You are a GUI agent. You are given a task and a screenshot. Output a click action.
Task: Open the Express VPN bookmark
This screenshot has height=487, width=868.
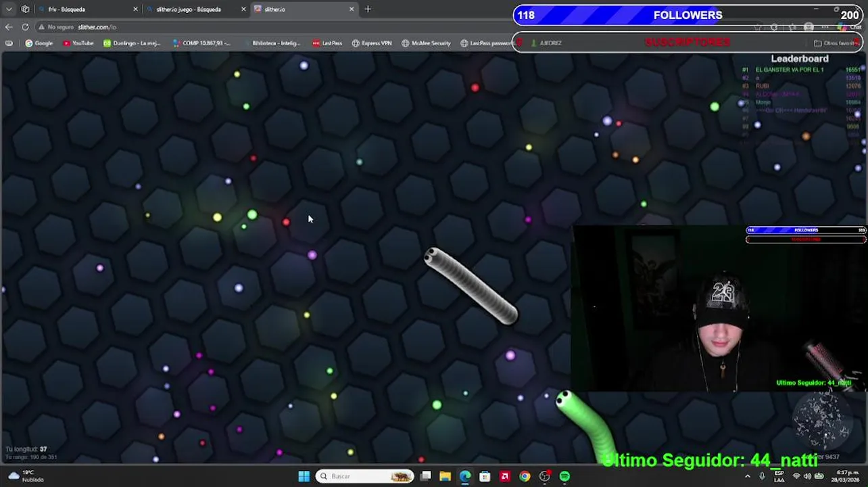[372, 43]
